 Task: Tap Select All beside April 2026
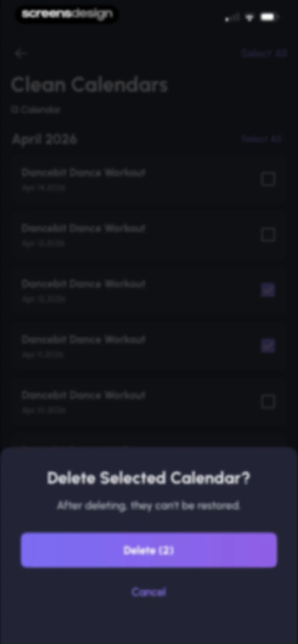coord(262,139)
